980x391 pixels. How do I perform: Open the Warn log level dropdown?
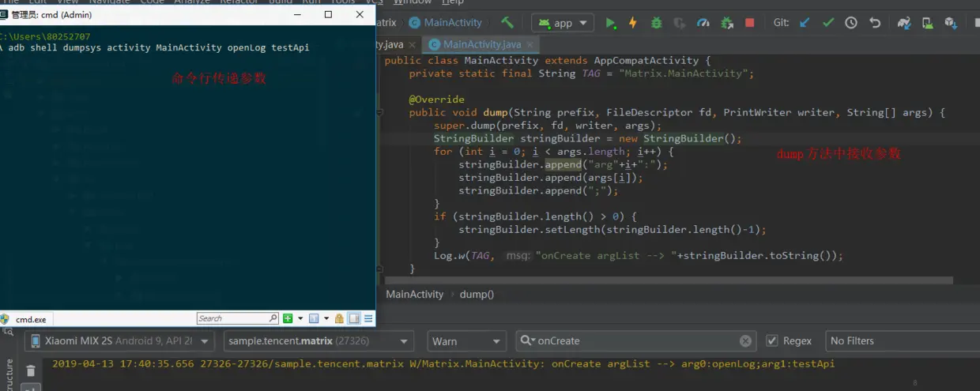point(466,341)
